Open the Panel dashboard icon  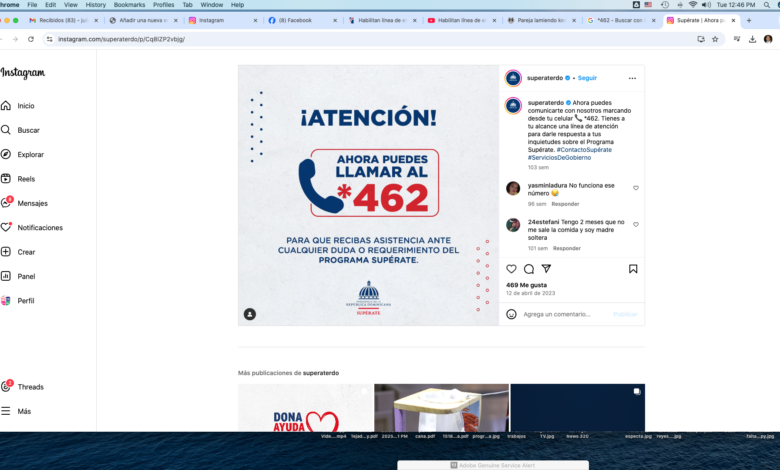point(6,276)
